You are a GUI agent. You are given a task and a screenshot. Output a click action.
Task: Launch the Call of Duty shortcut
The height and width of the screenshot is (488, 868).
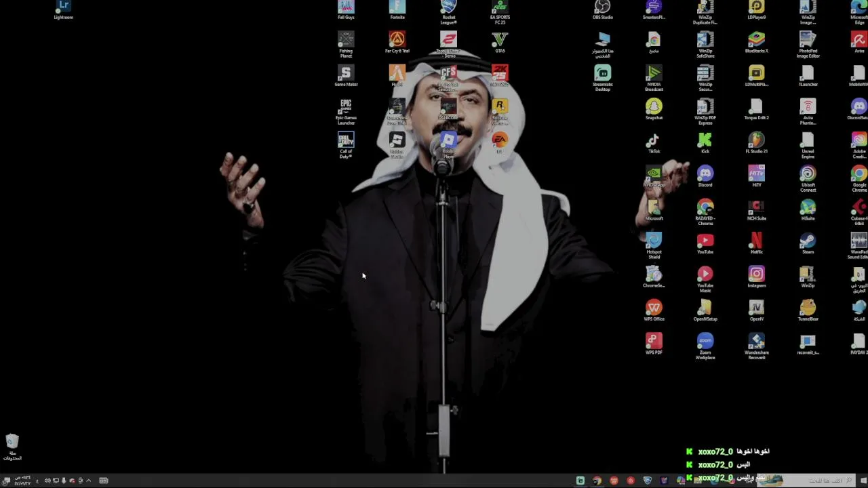[x=346, y=145]
